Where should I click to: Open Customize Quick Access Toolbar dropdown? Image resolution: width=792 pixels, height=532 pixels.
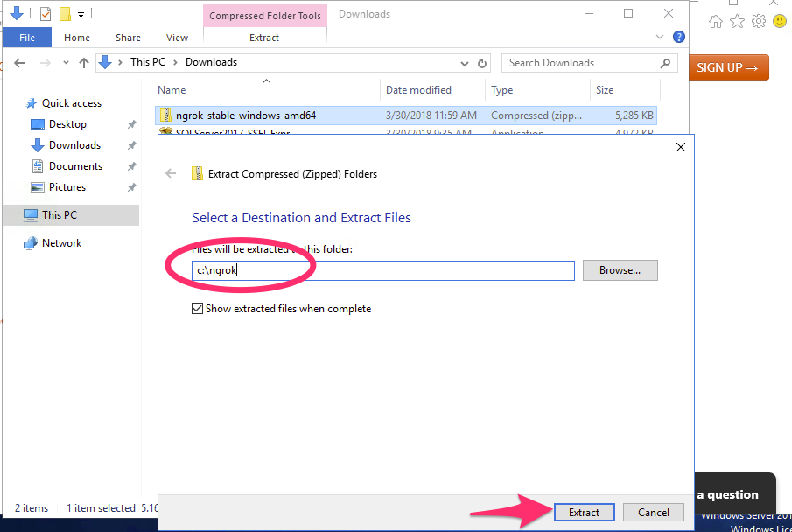[81, 15]
